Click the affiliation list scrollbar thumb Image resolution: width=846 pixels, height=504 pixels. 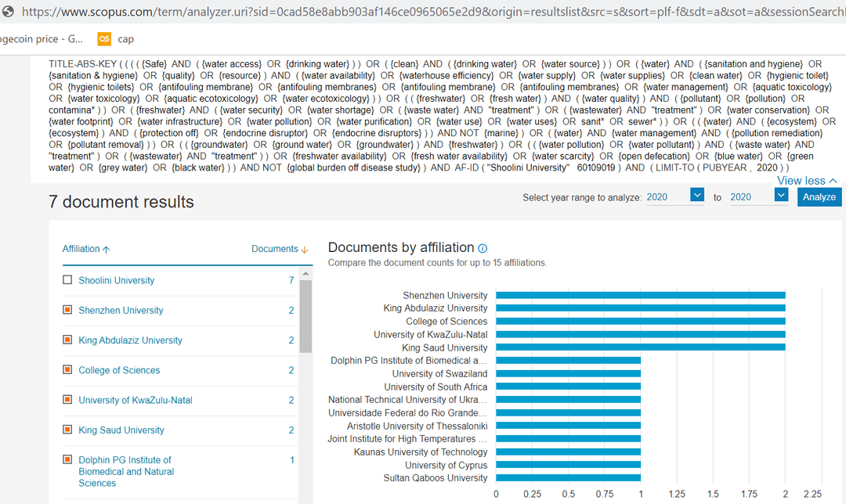(305, 316)
